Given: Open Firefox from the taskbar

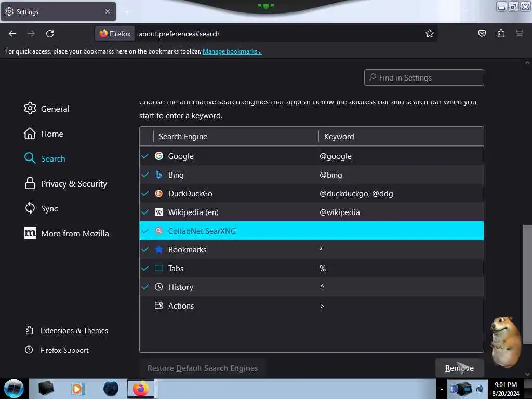Looking at the screenshot, I should (x=141, y=389).
